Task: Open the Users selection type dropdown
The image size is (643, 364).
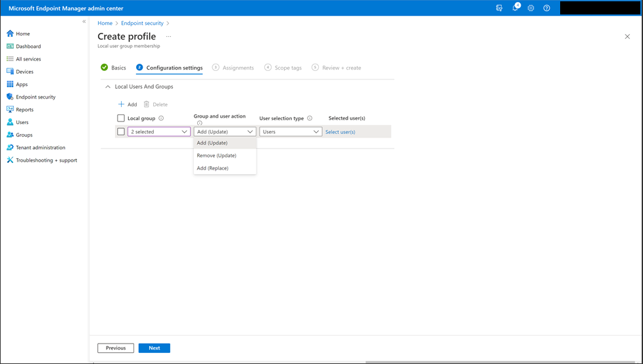Action: [x=291, y=131]
